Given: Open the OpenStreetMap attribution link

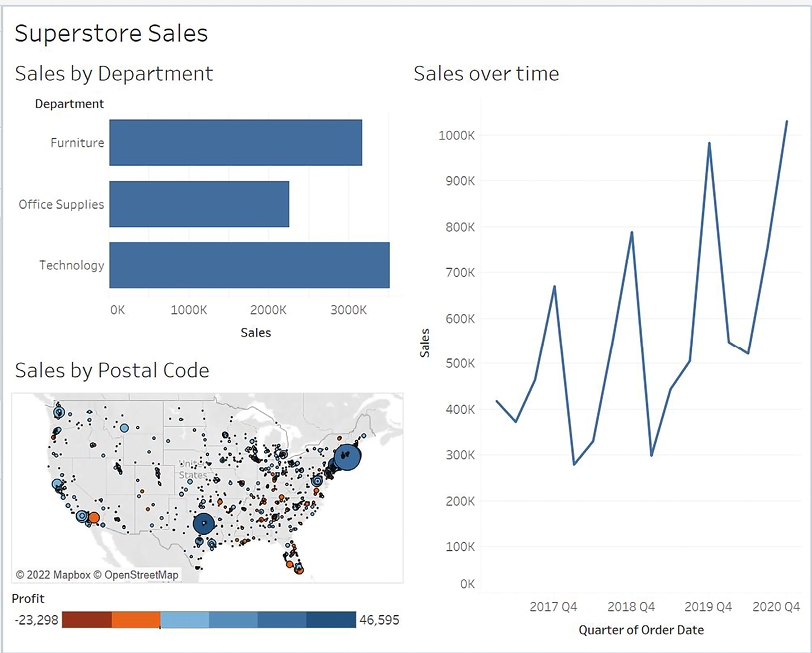Looking at the screenshot, I should point(136,575).
